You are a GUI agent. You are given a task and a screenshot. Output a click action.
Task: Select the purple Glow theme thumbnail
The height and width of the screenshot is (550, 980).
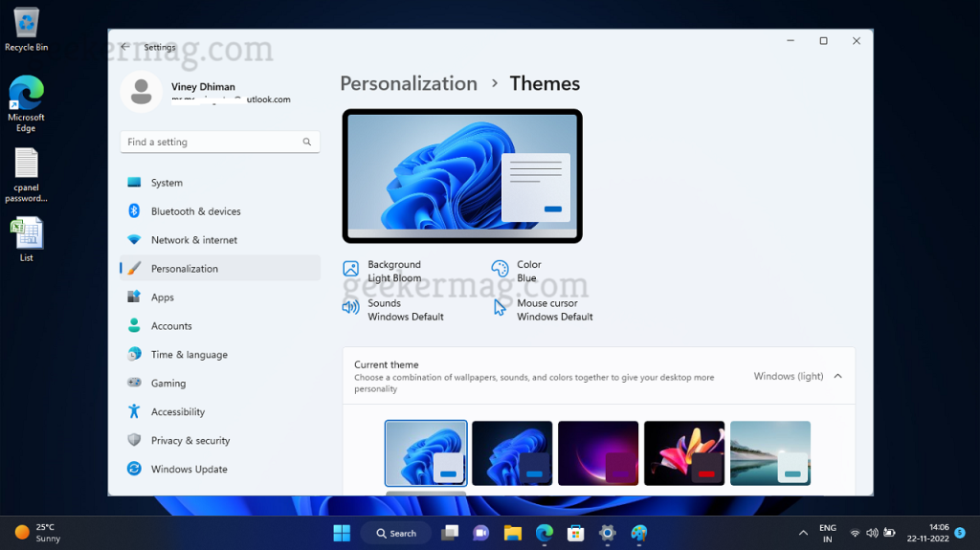tap(598, 453)
